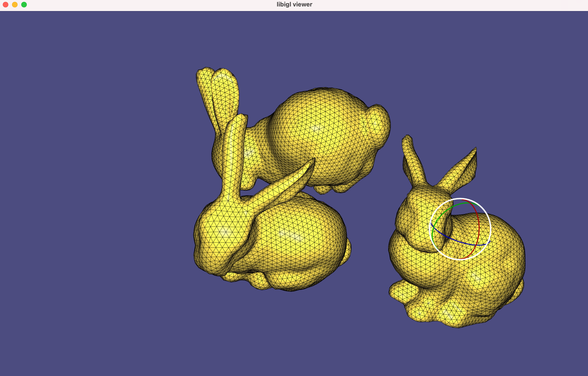Screen dimensions: 588x376
Task: Click the top bunny's round tail end
Action: pos(378,125)
